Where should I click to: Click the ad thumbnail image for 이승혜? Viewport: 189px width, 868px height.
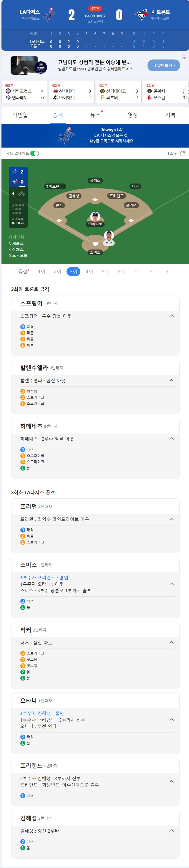click(29, 65)
